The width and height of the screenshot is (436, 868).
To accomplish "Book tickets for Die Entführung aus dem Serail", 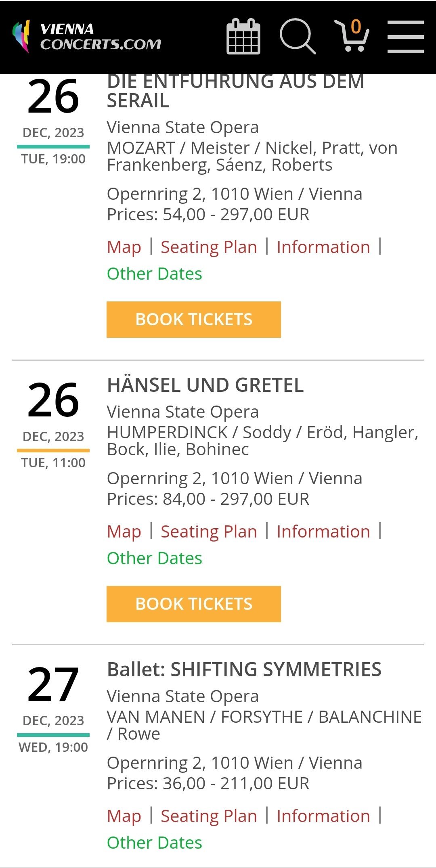I will click(194, 319).
